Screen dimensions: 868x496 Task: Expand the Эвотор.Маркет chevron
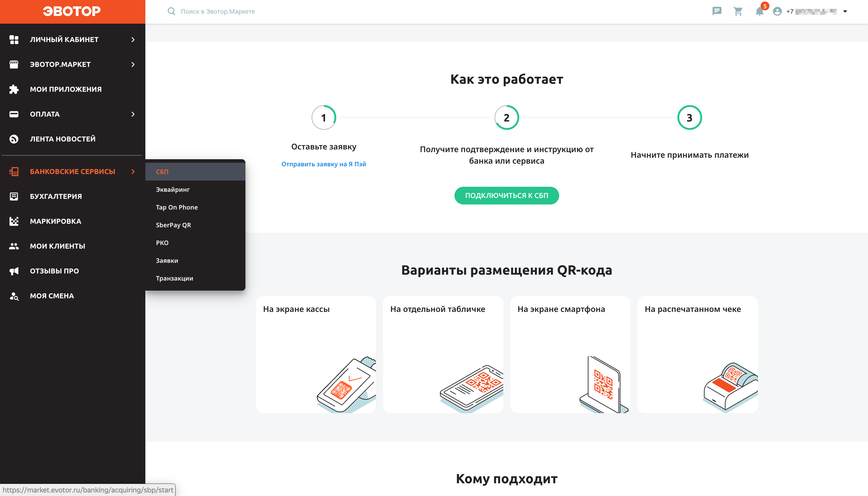coord(133,65)
